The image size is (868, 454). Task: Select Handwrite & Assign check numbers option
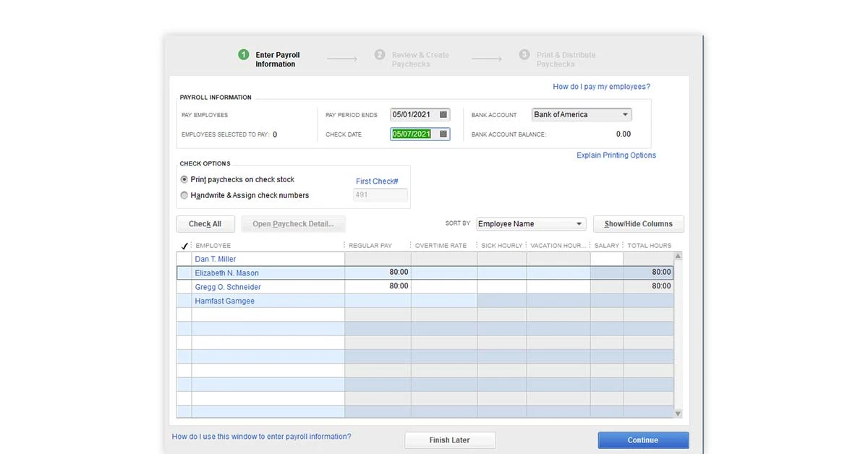(x=184, y=195)
